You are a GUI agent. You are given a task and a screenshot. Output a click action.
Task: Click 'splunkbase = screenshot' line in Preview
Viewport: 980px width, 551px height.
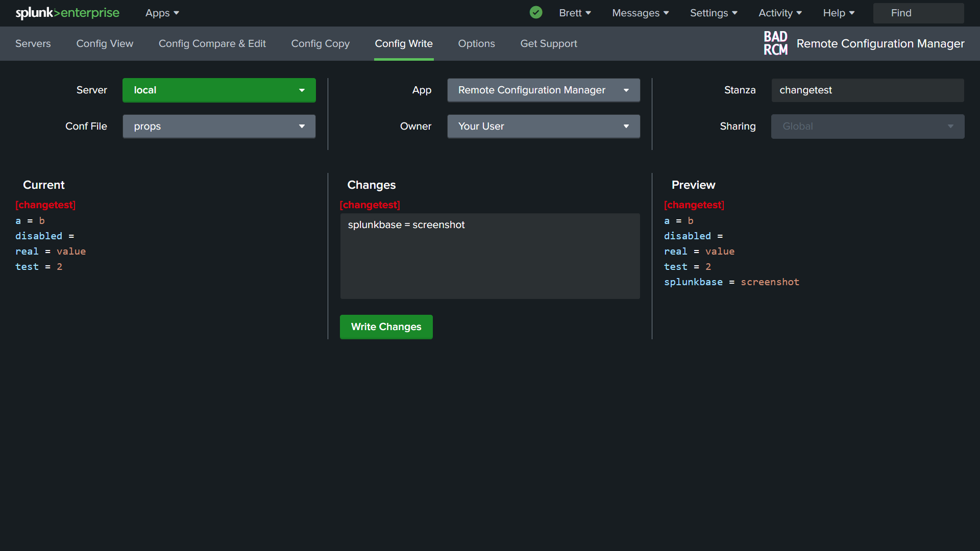click(x=731, y=282)
